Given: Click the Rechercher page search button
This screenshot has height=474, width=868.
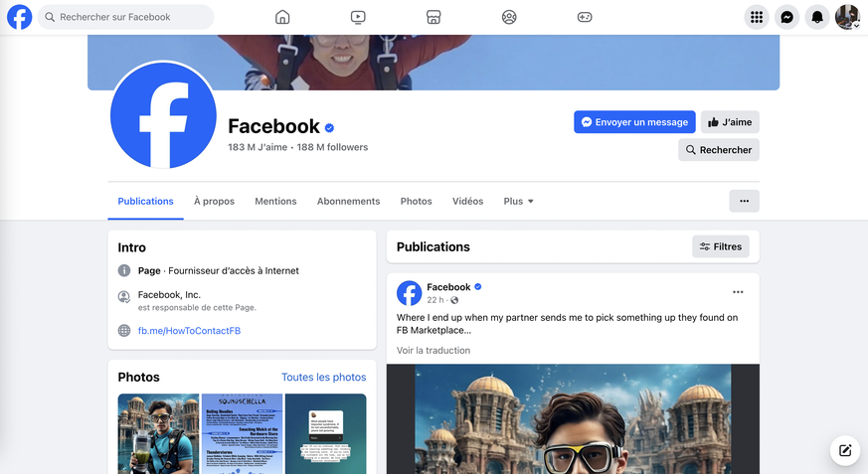Looking at the screenshot, I should tap(719, 150).
